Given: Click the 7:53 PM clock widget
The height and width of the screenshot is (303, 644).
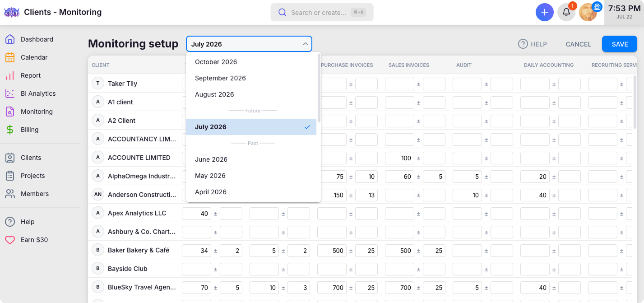Looking at the screenshot, I should pyautogui.click(x=624, y=12).
